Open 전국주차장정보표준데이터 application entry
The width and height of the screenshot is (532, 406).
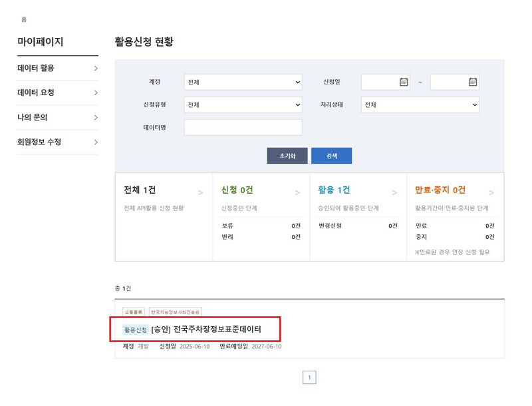coord(217,329)
